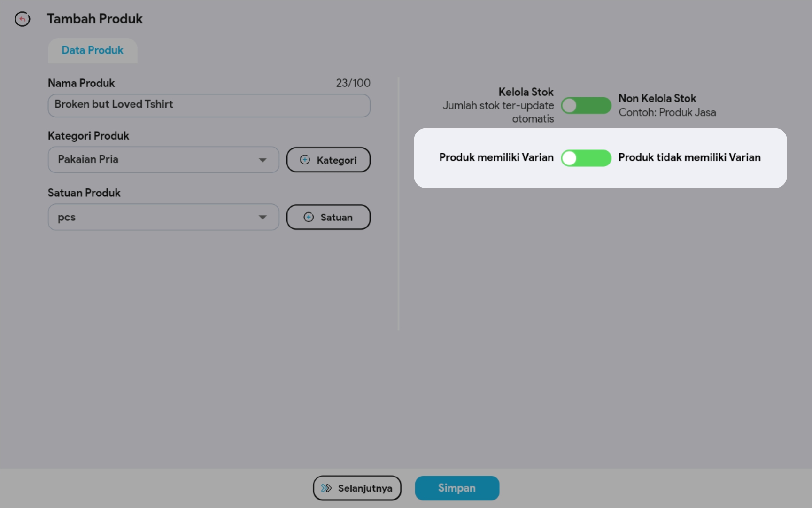812x508 pixels.
Task: Open the pcs unit combo box
Action: point(155,217)
